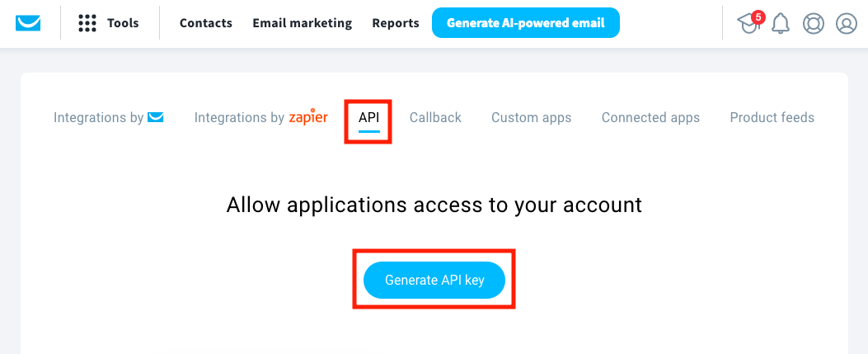The image size is (868, 354).
Task: Click the GetResponse envelope logo
Action: (29, 23)
